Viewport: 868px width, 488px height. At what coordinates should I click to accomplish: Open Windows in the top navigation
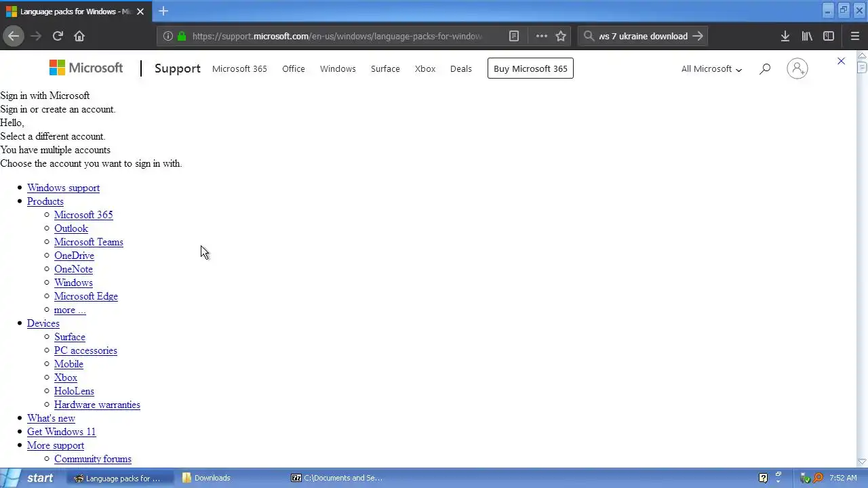pyautogui.click(x=338, y=68)
